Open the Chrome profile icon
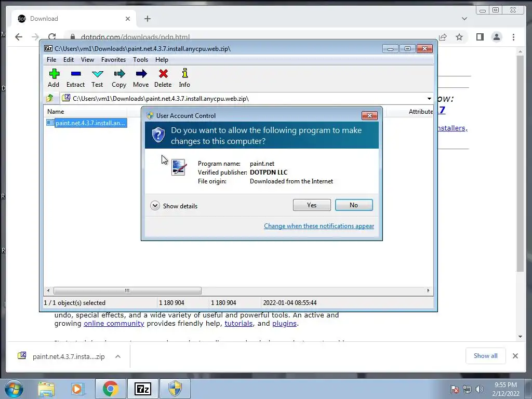 (x=496, y=37)
